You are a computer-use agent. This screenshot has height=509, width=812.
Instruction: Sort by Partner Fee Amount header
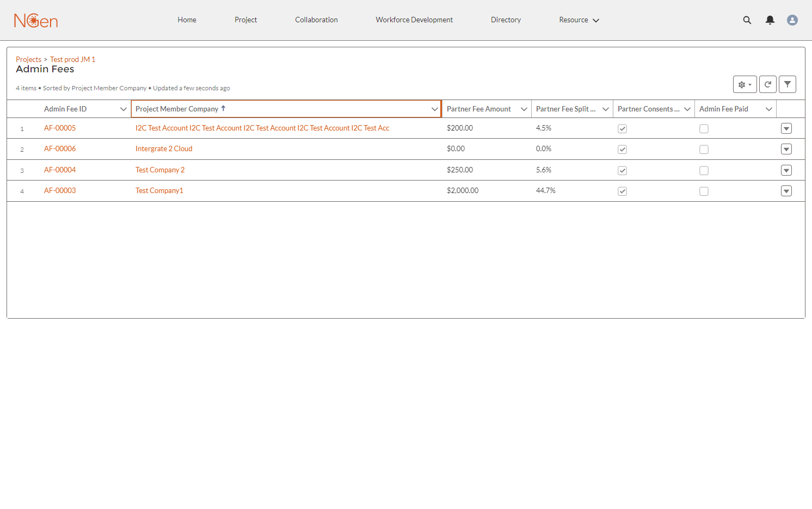479,109
